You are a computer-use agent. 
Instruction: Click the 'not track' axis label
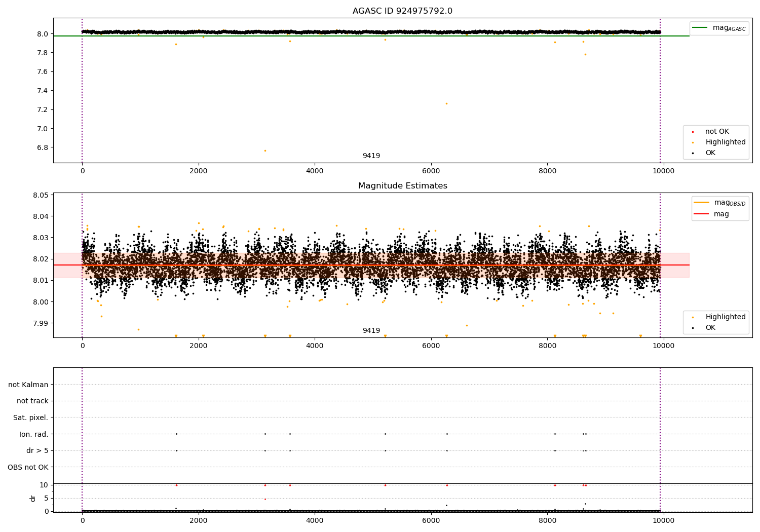(32, 401)
